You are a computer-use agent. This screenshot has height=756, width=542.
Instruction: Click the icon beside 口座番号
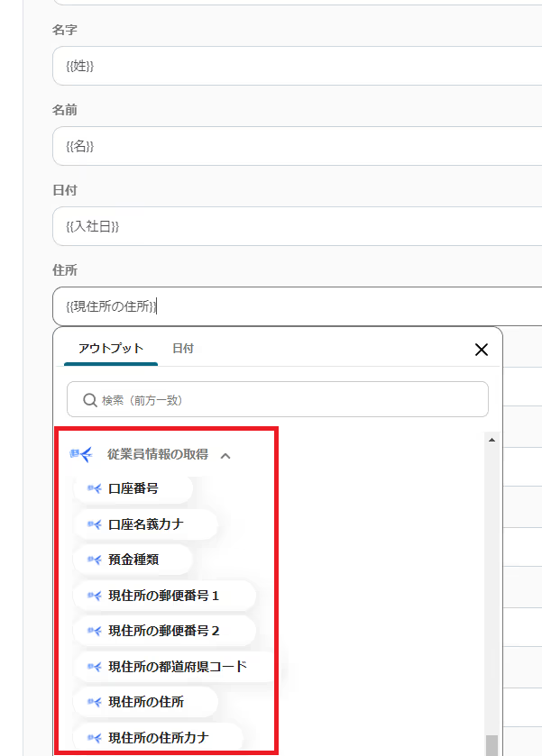tap(94, 489)
